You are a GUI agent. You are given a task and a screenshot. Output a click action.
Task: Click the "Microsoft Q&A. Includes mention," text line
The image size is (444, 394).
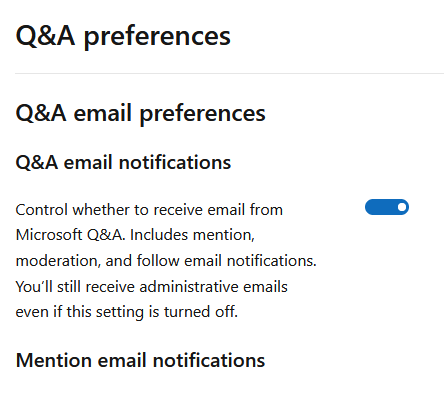[x=135, y=235]
